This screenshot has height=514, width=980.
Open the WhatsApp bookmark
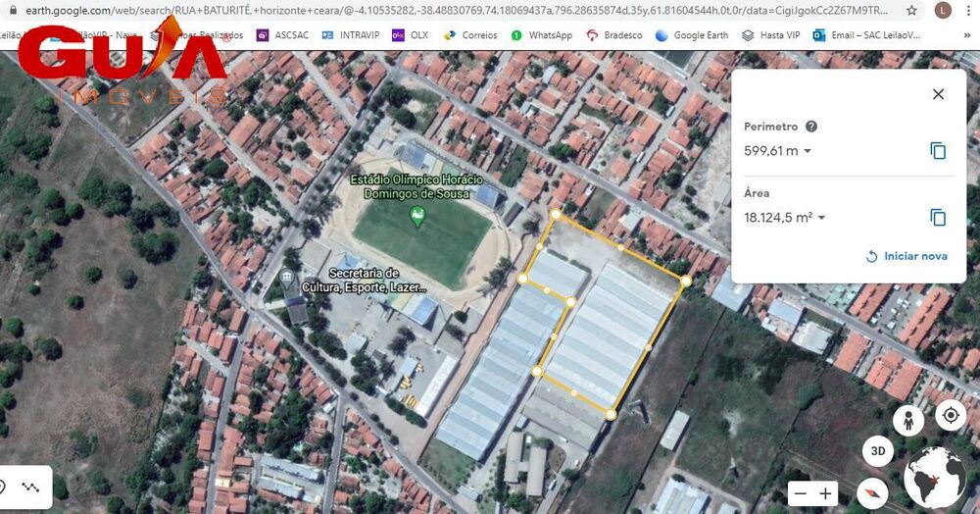[x=541, y=35]
